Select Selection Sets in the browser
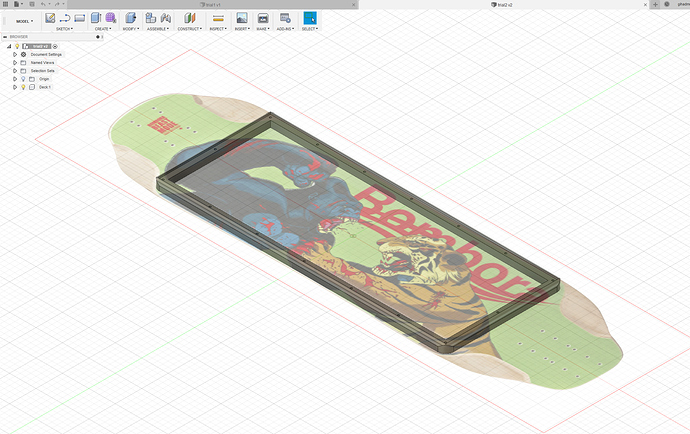690x434 pixels. pyautogui.click(x=42, y=71)
